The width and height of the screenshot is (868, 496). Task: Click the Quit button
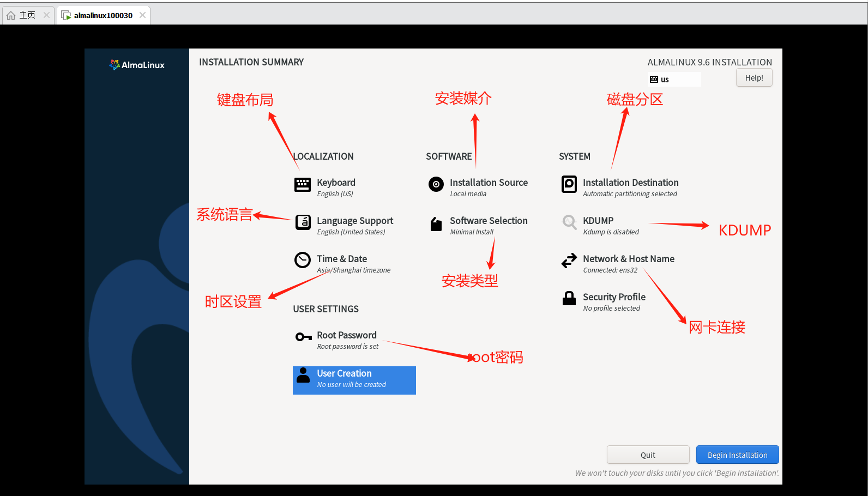[648, 455]
